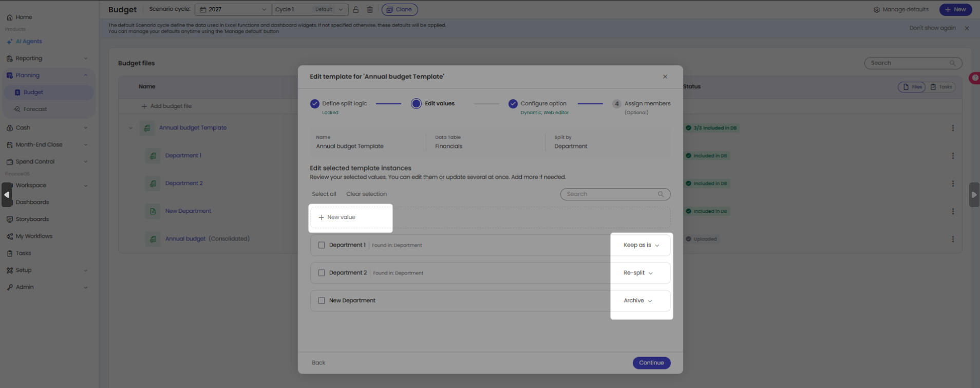Click the Budget files search field
980x388 pixels.
click(913, 63)
